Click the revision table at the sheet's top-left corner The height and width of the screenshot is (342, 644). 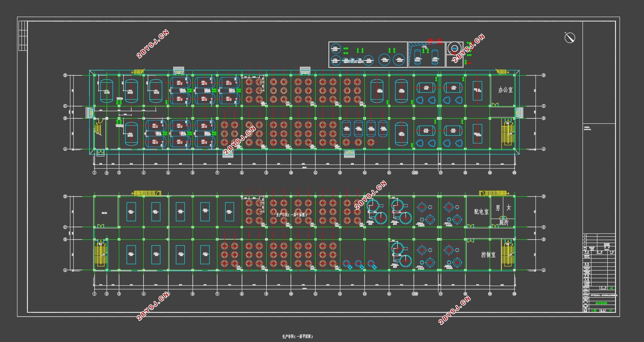coord(23,36)
